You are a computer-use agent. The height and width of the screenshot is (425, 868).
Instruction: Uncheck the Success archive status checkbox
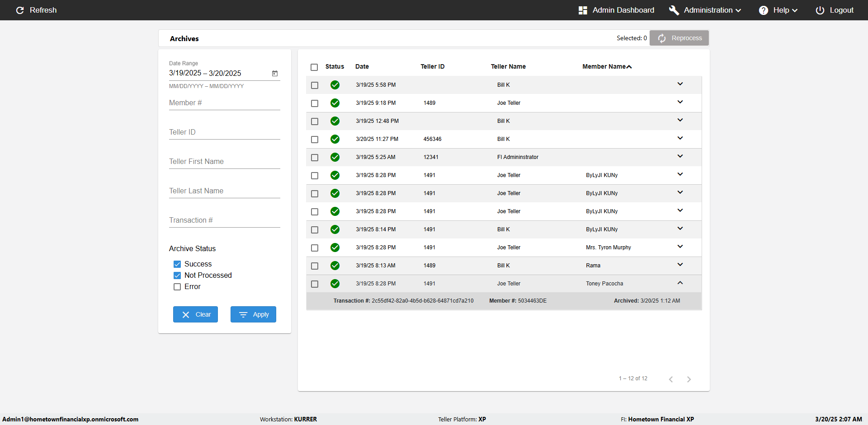click(x=177, y=264)
